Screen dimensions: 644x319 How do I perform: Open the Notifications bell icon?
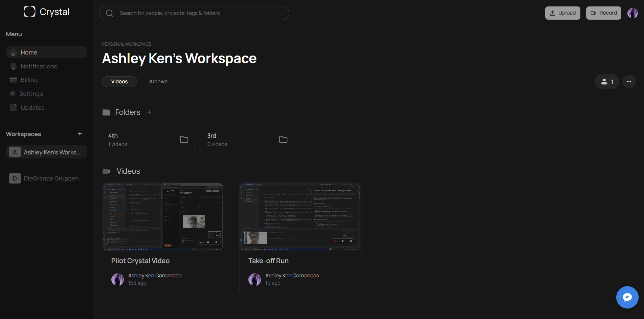13,66
